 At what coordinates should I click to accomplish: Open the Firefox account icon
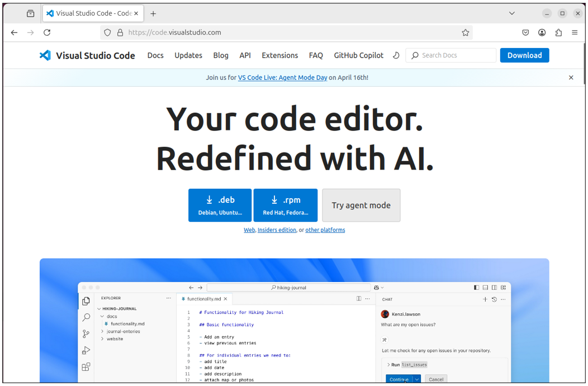click(x=542, y=32)
